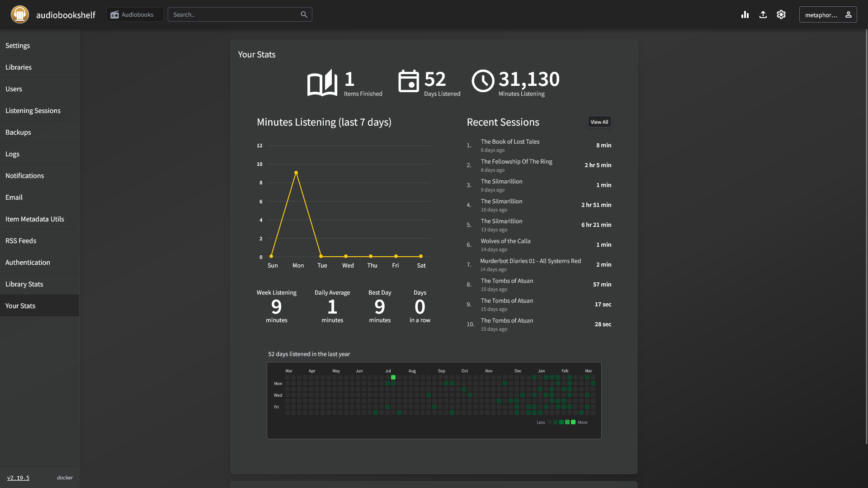Click the Best Day 9 minutes stat
868x488 pixels.
click(x=380, y=307)
